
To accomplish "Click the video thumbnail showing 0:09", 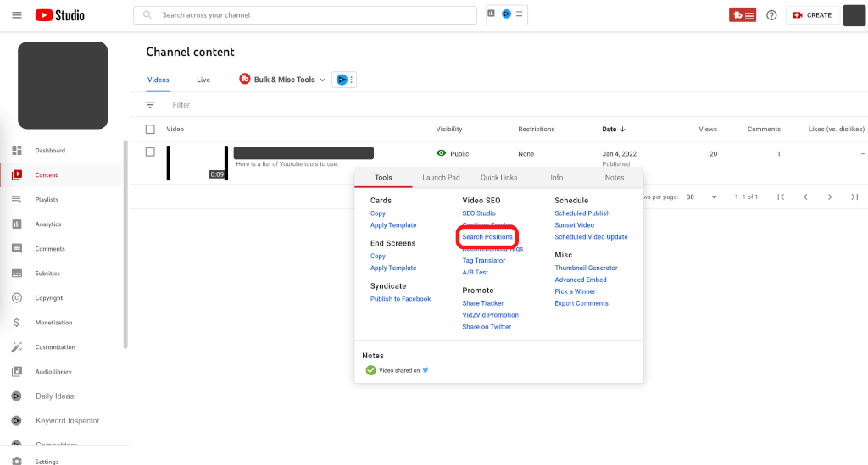I will (197, 163).
